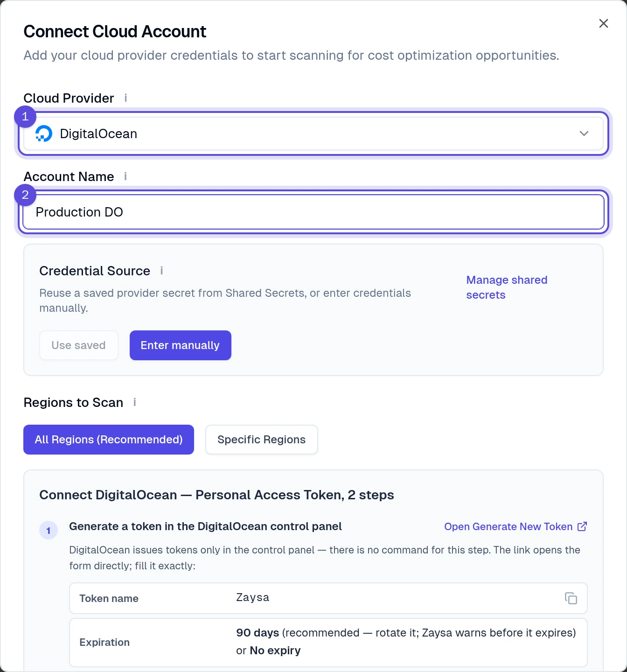Click the '90 days' expiration text
Screen dimensions: 627x672
point(258,633)
